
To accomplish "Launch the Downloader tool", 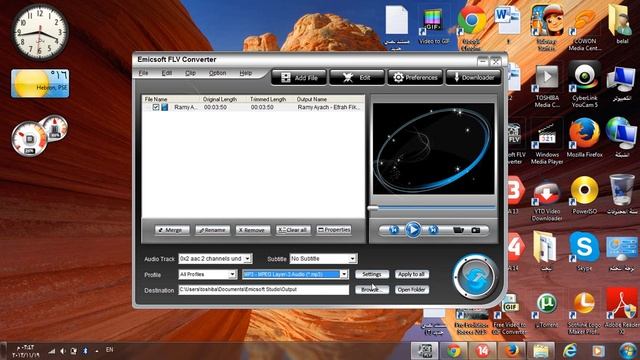I will point(473,77).
